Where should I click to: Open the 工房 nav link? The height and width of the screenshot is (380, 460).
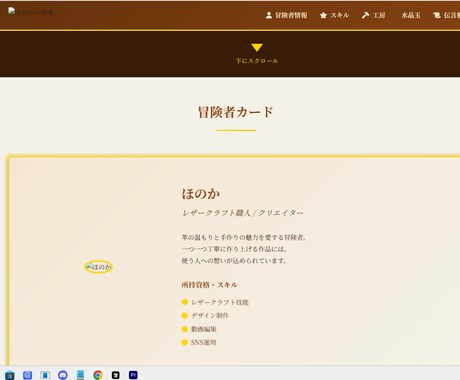pos(374,15)
